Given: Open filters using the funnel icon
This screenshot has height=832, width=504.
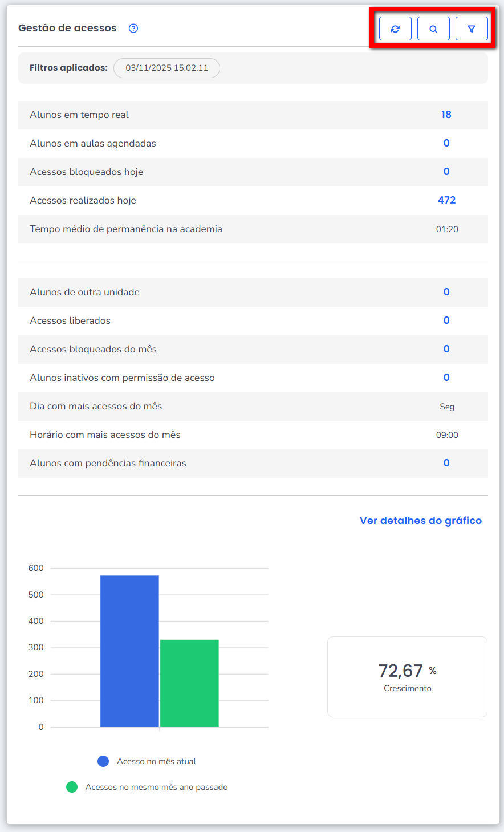Looking at the screenshot, I should [472, 29].
